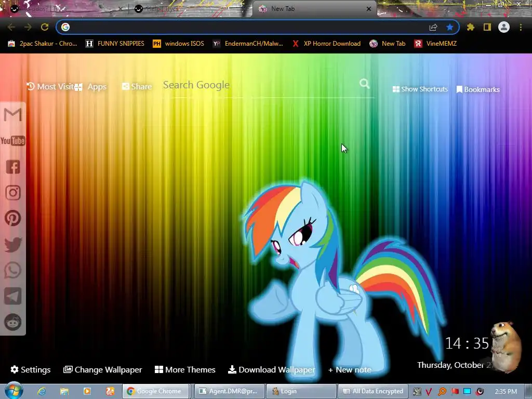Click Download Wallpaper
Image resolution: width=532 pixels, height=399 pixels.
272,370
